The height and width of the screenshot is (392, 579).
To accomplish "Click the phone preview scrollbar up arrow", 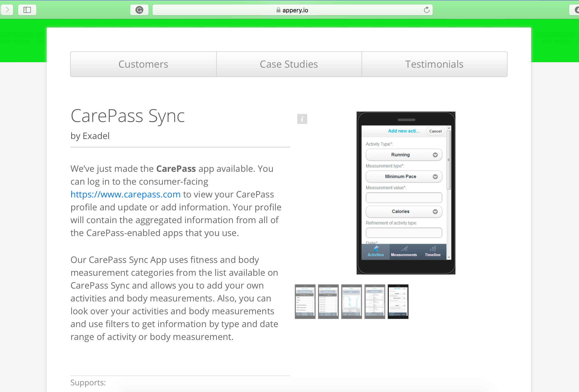I will pyautogui.click(x=449, y=128).
